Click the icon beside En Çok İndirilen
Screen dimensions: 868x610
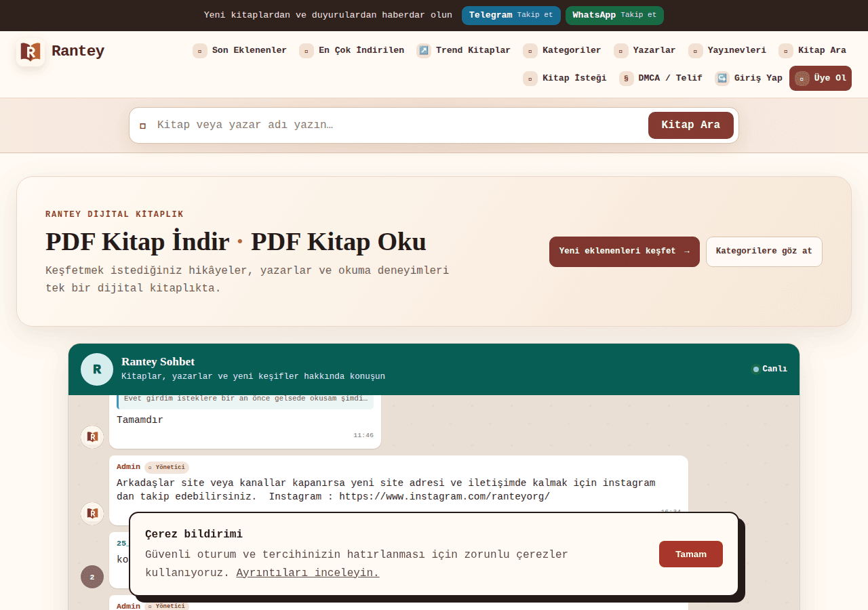(307, 51)
